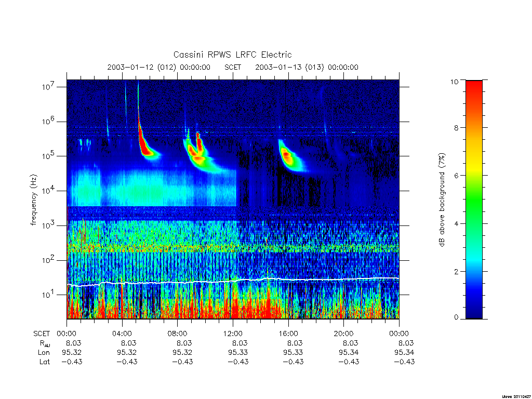Click the R_AU value 8.03 under 08:00
Screen dimensions: 532x399
pos(184,343)
